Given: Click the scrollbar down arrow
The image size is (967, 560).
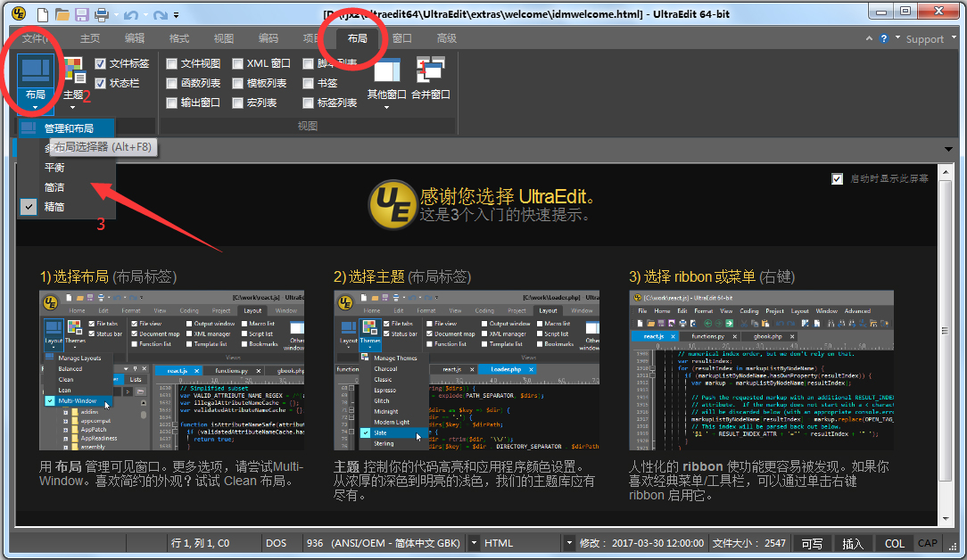Looking at the screenshot, I should point(946,519).
